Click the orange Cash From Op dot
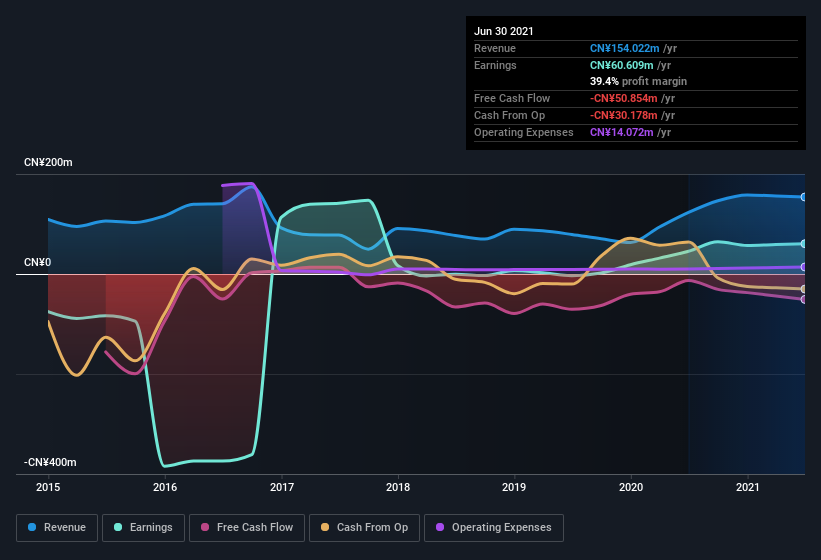Image resolution: width=821 pixels, height=560 pixels. pos(325,527)
